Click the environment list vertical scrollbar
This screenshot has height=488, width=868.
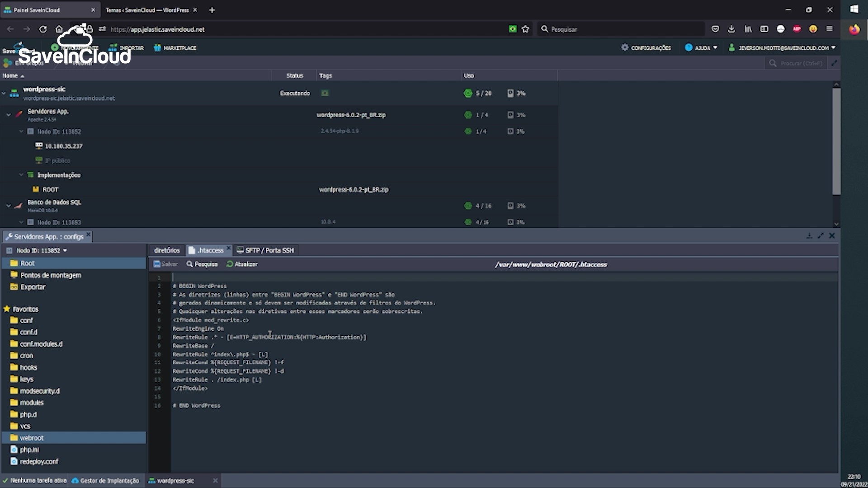pyautogui.click(x=836, y=141)
